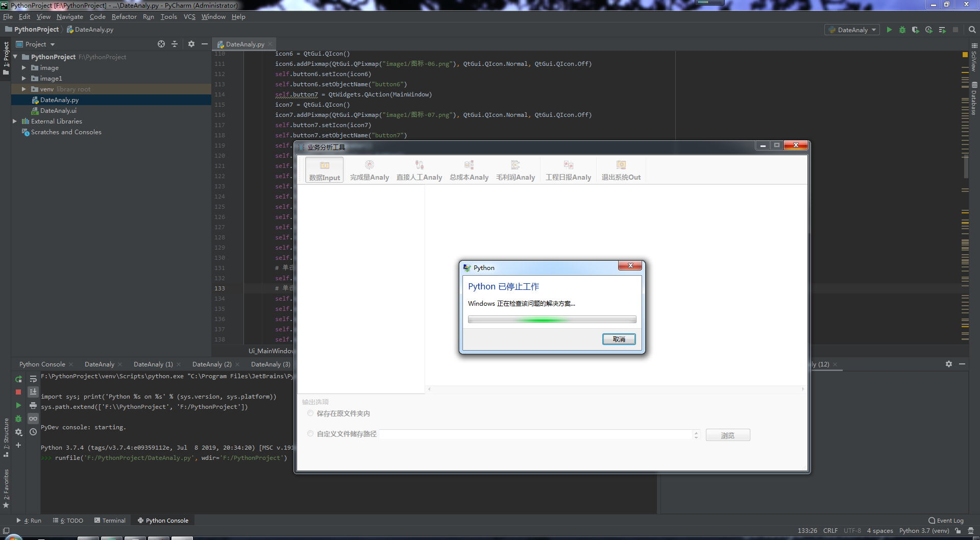This screenshot has width=980, height=540.
Task: Open the Event Log
Action: [946, 521]
